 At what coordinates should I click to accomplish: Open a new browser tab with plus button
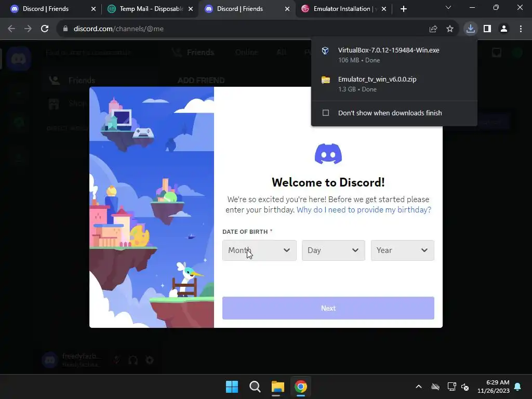403,9
